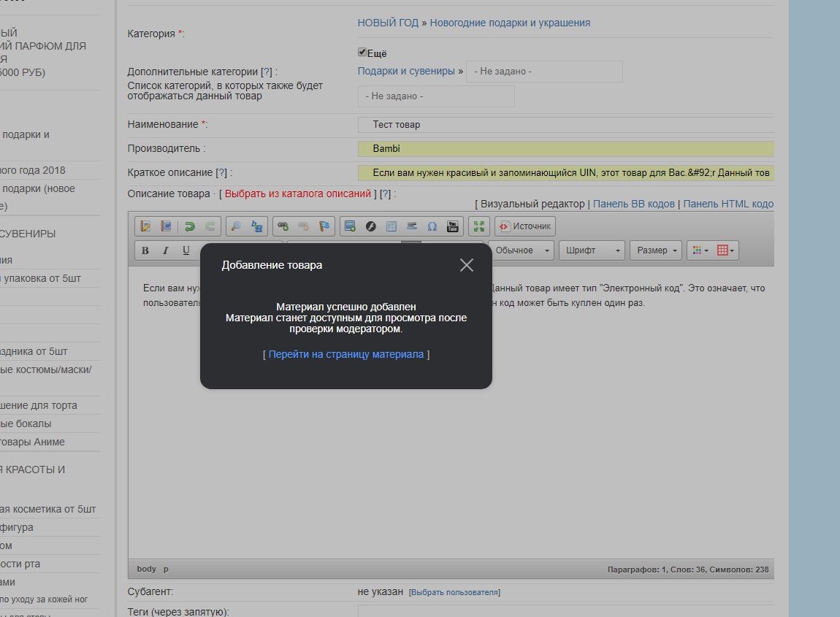
Task: Click the unlink icon
Action: pyautogui.click(x=303, y=226)
